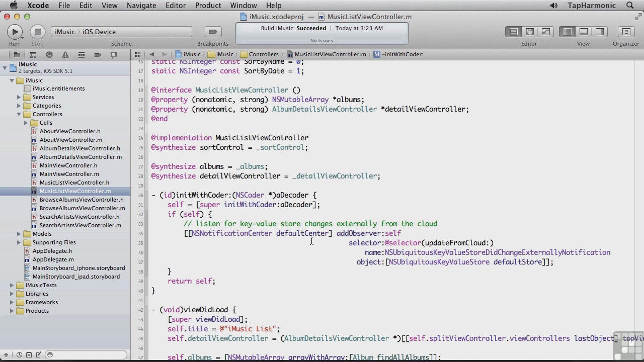The height and width of the screenshot is (362, 644).
Task: Expand the Products group
Action: 12,311
